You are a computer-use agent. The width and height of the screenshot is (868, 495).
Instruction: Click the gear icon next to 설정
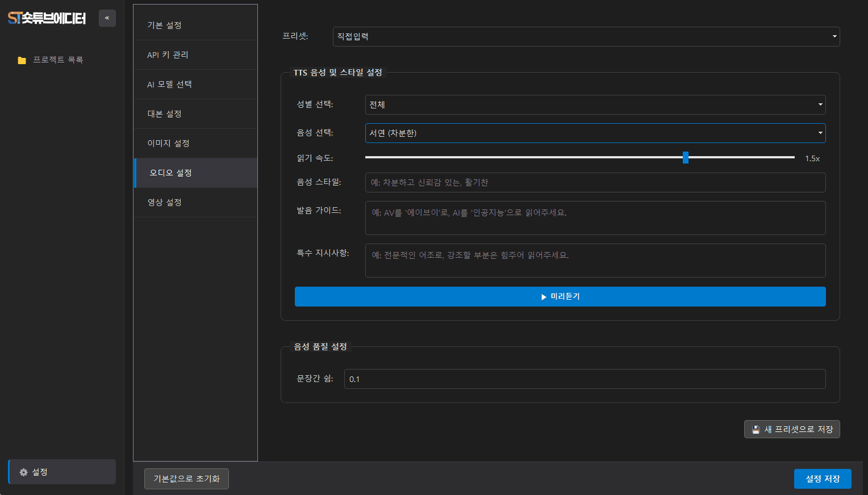pyautogui.click(x=23, y=472)
